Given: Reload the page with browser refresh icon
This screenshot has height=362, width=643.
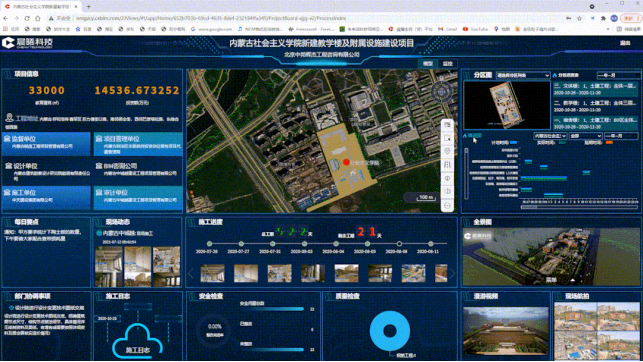Looking at the screenshot, I should [x=27, y=18].
